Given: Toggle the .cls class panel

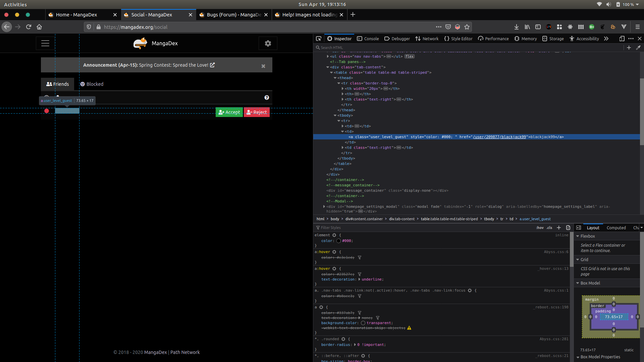Looking at the screenshot, I should pos(549,228).
